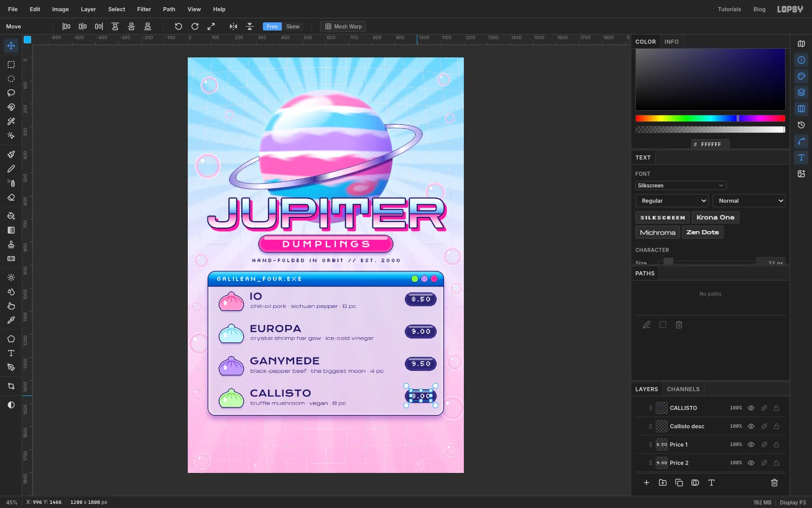The image size is (812, 508).
Task: Open the Layer menu
Action: click(88, 9)
